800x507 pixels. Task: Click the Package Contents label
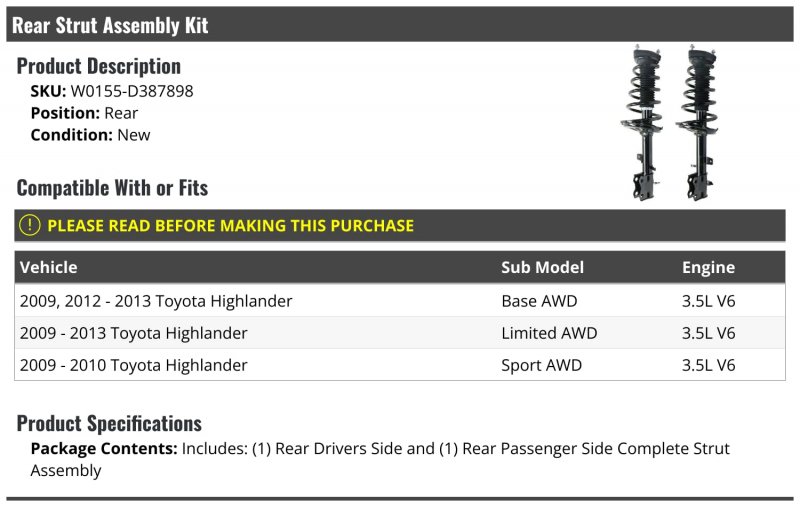pos(104,448)
